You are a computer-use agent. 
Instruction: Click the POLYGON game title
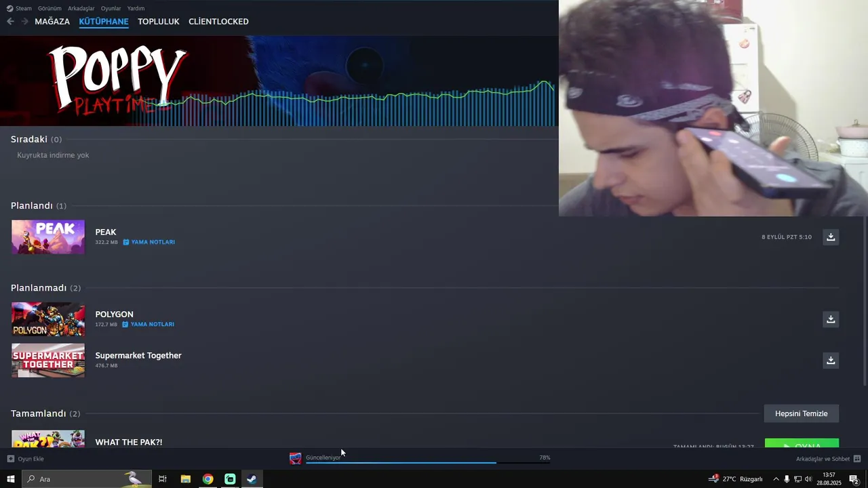tap(114, 314)
